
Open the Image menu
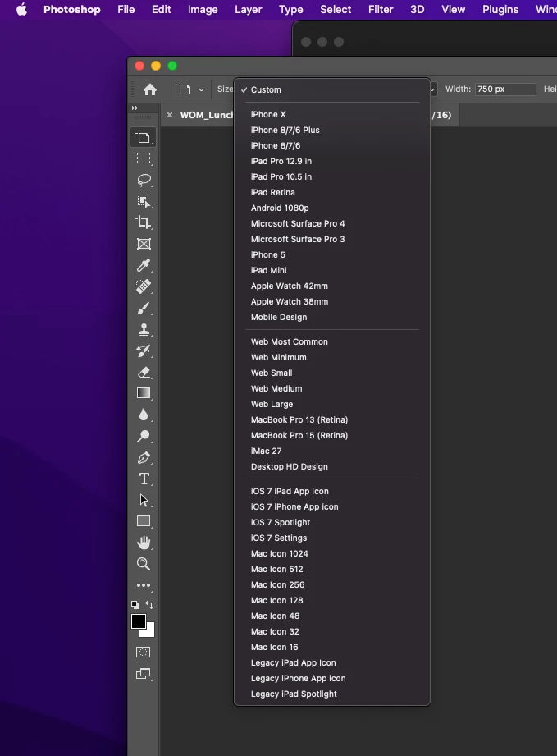pos(203,10)
